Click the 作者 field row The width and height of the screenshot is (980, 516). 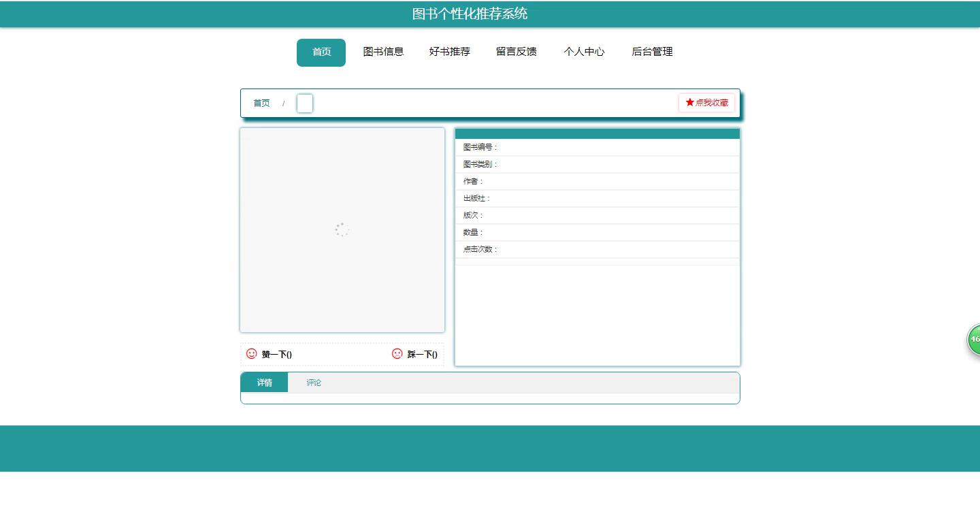click(597, 182)
